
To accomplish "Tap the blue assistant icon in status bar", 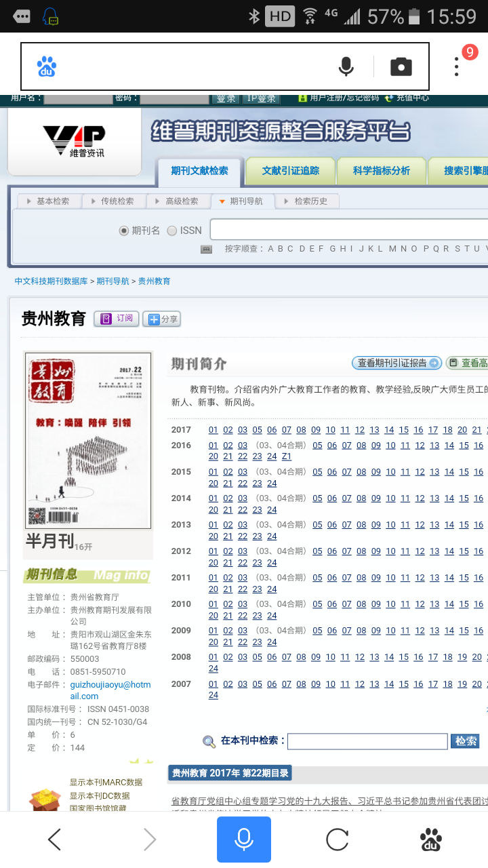I will pos(50,16).
